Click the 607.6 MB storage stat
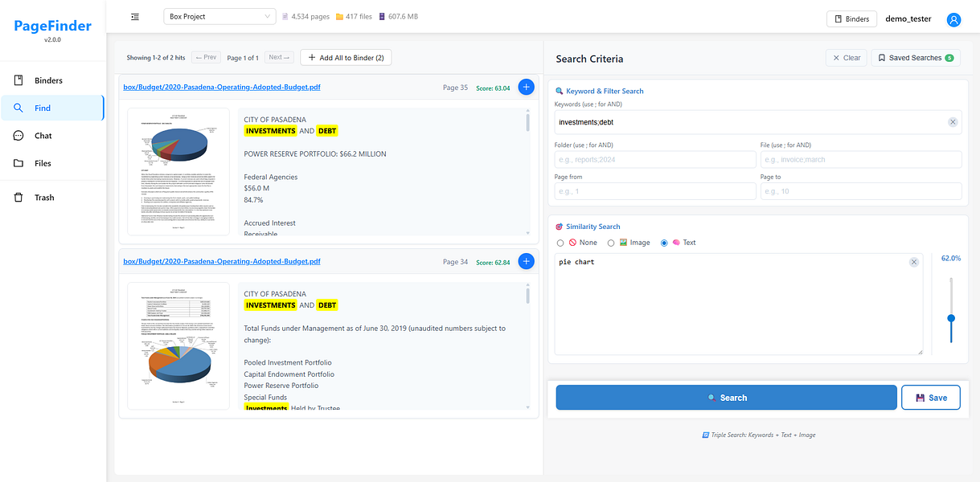Image resolution: width=980 pixels, height=482 pixels. [x=398, y=16]
